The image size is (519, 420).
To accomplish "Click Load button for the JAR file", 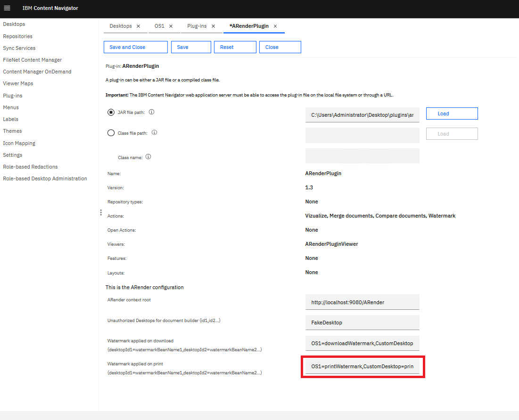I will [x=452, y=113].
